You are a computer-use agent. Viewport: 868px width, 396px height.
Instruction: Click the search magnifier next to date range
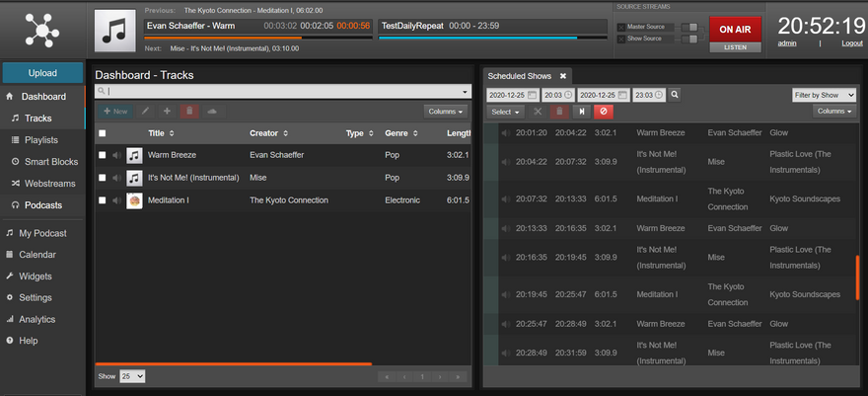(x=675, y=95)
